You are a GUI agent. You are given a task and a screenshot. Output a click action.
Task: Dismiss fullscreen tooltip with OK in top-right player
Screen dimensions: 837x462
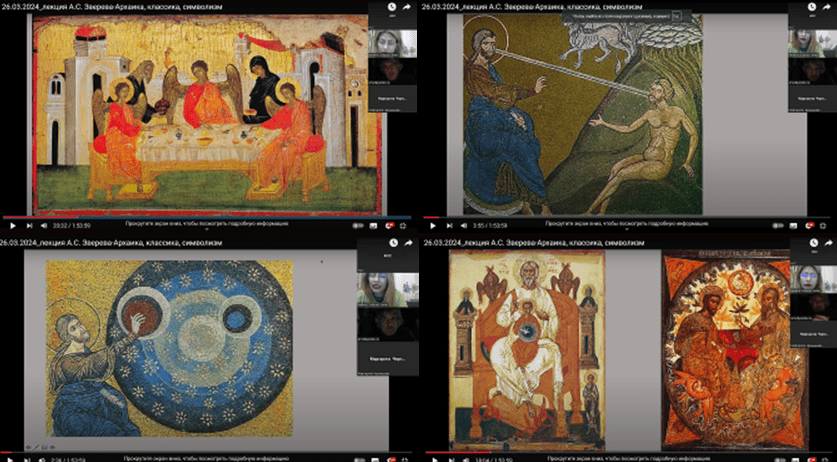tap(676, 16)
